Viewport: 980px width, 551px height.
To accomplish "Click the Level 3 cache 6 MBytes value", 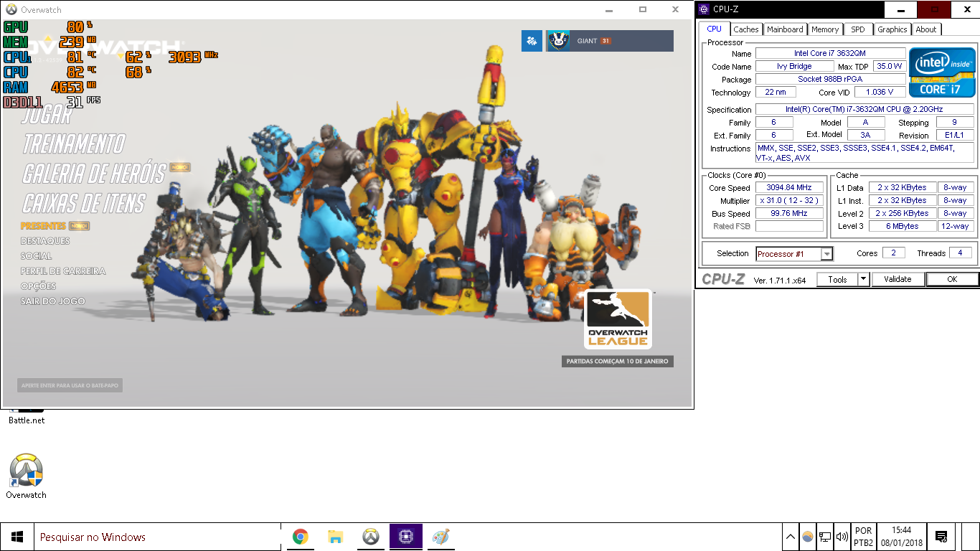I will tap(903, 227).
